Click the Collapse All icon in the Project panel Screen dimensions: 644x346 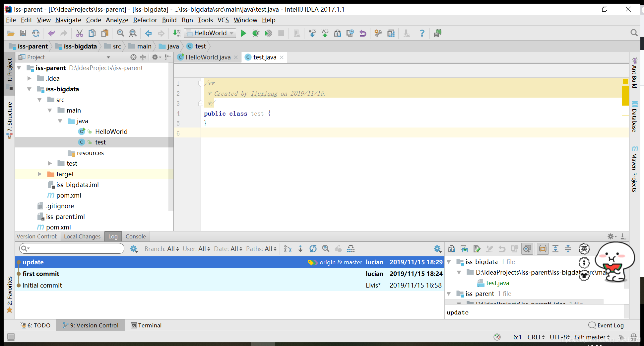[x=143, y=57]
